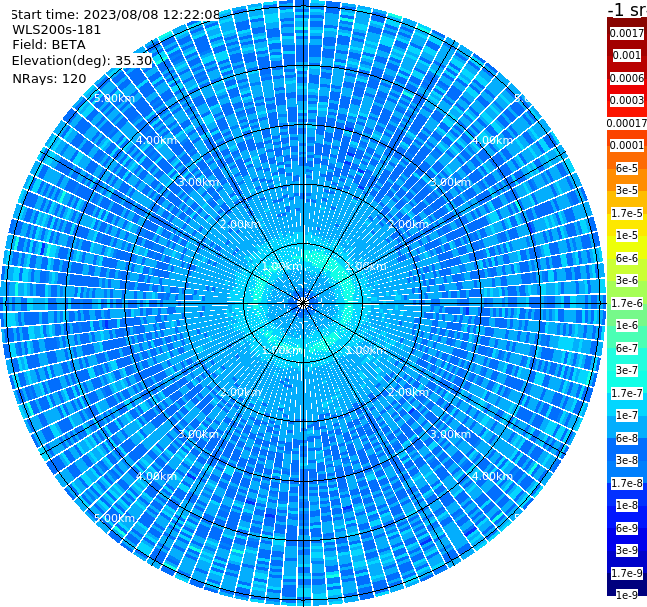The height and width of the screenshot is (607, 647).
Task: Select the lower-right 3.00km range ring label
Action: [451, 434]
